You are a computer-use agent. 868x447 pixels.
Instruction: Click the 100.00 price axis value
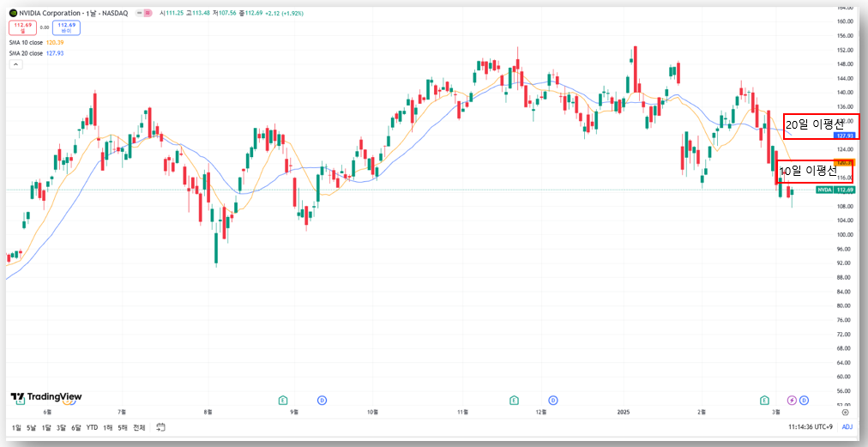click(x=844, y=234)
